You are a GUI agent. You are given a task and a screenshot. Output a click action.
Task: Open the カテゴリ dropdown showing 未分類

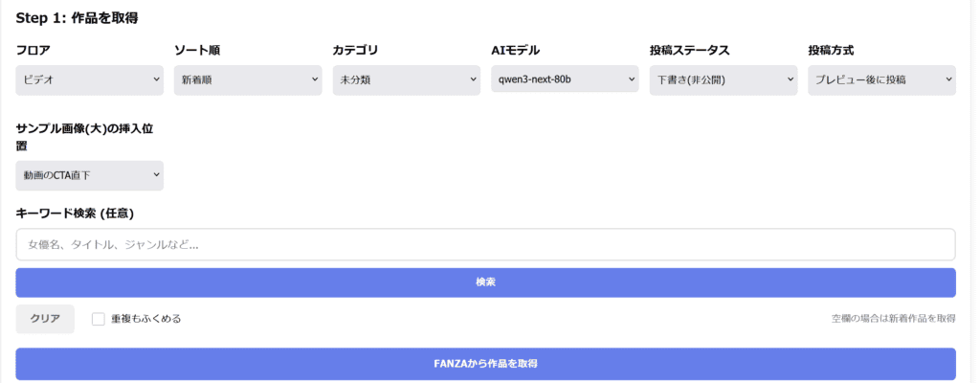click(406, 79)
